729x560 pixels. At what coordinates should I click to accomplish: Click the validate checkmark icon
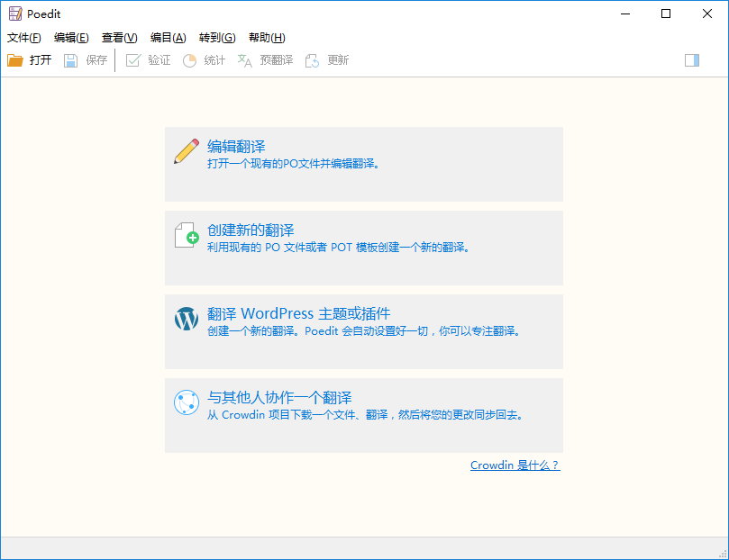point(133,60)
